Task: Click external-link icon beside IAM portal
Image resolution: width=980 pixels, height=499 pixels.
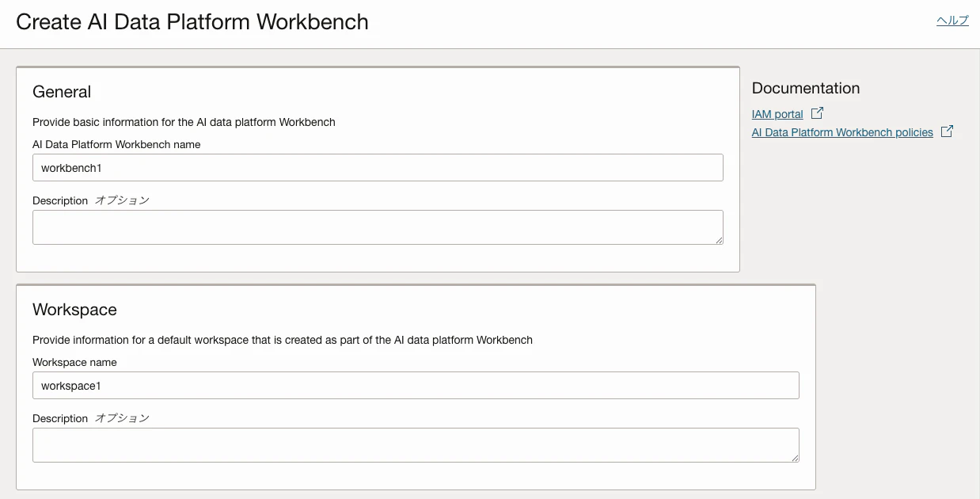Action: pos(818,113)
